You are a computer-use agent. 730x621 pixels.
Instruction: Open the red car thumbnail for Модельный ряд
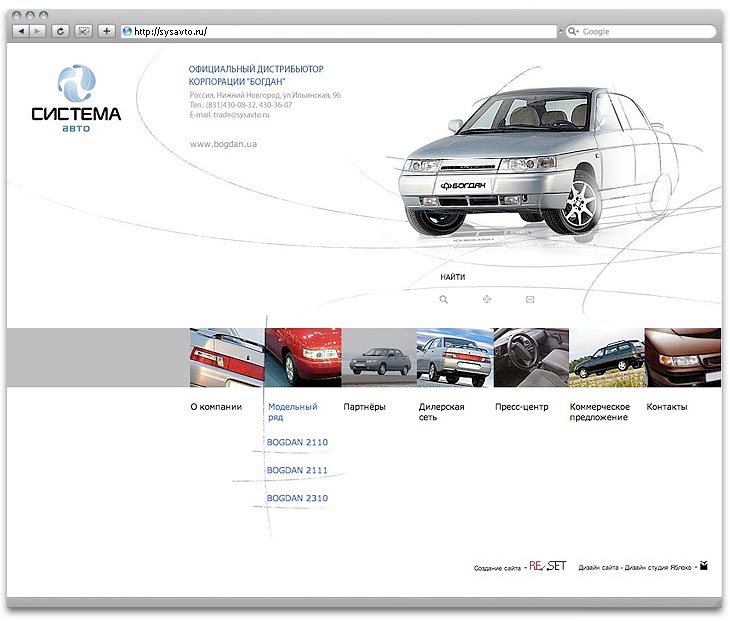pyautogui.click(x=303, y=358)
